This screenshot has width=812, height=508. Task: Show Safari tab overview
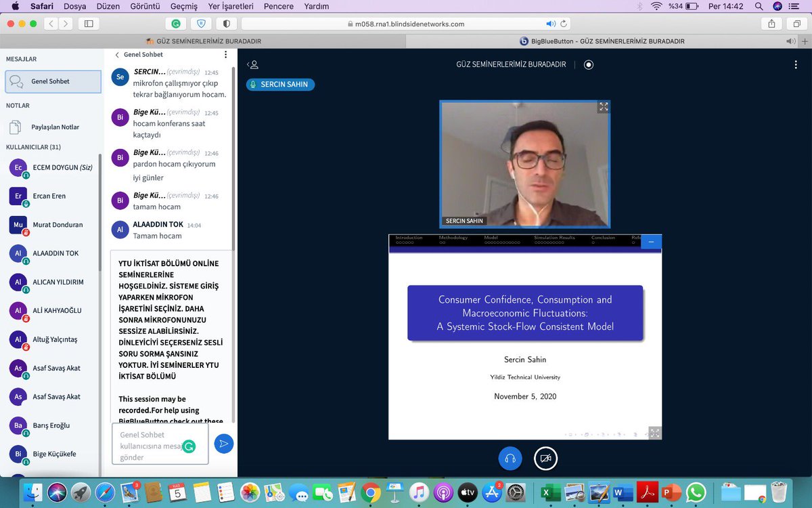pos(797,23)
